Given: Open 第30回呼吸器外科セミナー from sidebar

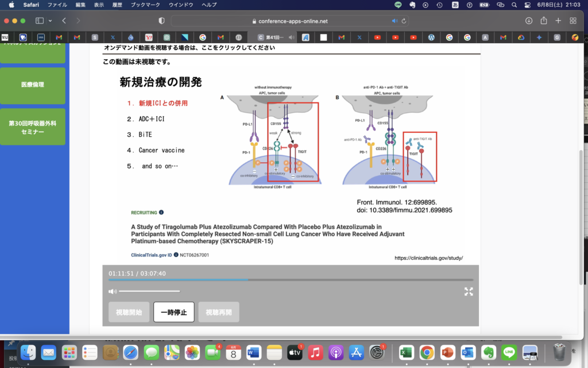Looking at the screenshot, I should pos(33,127).
